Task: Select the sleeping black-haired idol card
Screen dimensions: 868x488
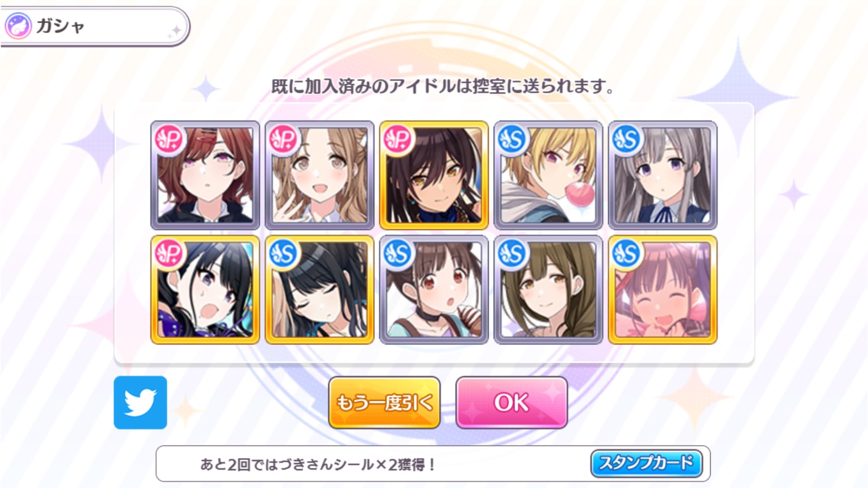Action: click(x=320, y=290)
